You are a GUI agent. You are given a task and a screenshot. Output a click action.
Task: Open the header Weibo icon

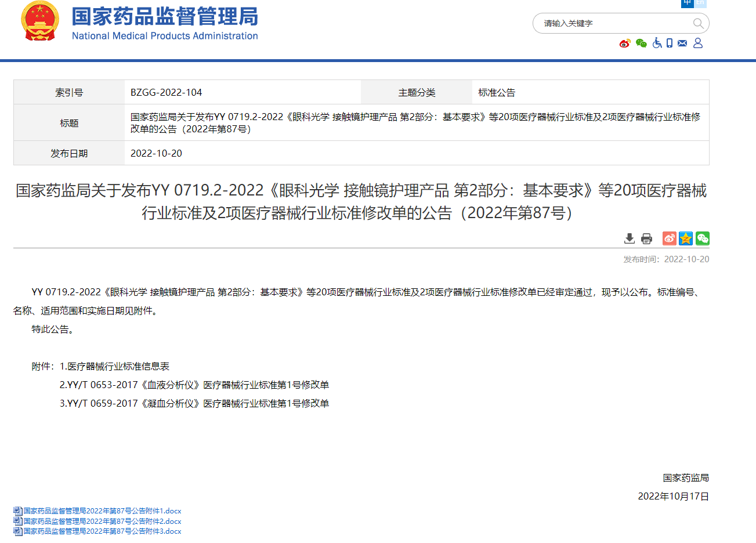(625, 44)
